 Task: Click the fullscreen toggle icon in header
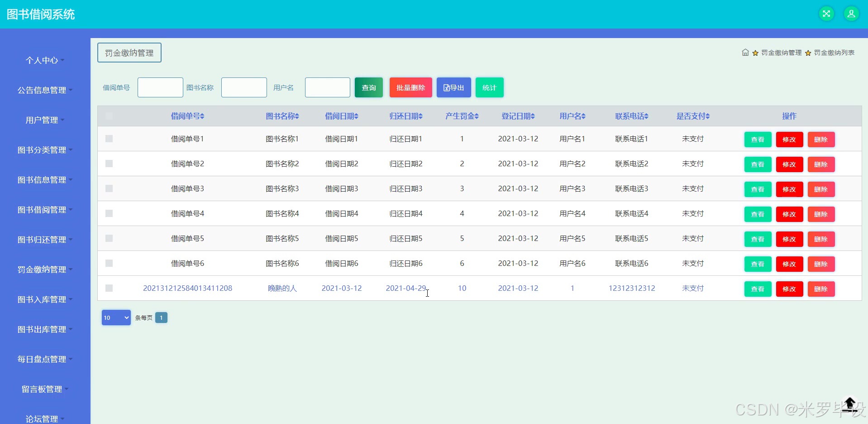pyautogui.click(x=826, y=14)
